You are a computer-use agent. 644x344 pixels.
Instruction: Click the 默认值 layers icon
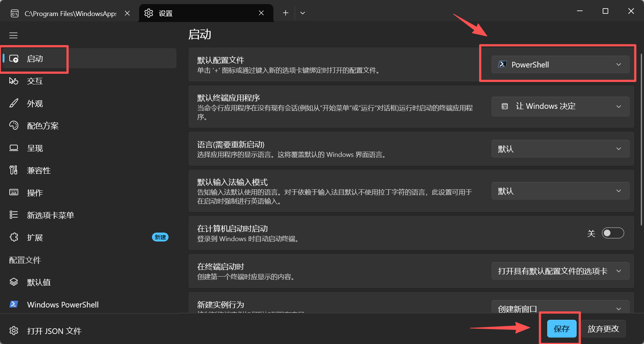(14, 282)
